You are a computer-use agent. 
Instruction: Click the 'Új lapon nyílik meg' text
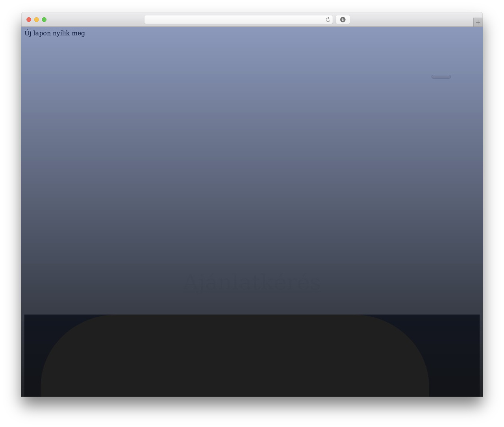[x=55, y=33]
